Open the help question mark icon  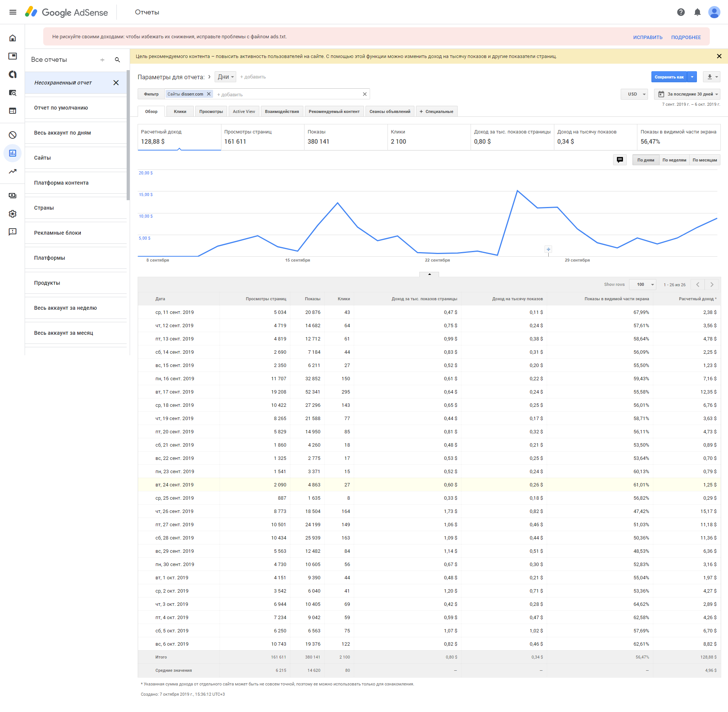coord(681,12)
